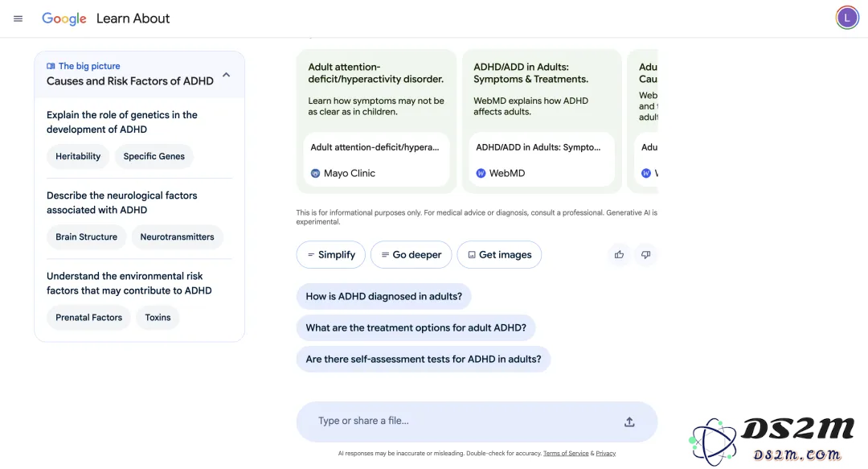Click 'ADHD/ADD in Adults: Symptoms & Treatments.' heading
The image size is (868, 469).
[531, 73]
